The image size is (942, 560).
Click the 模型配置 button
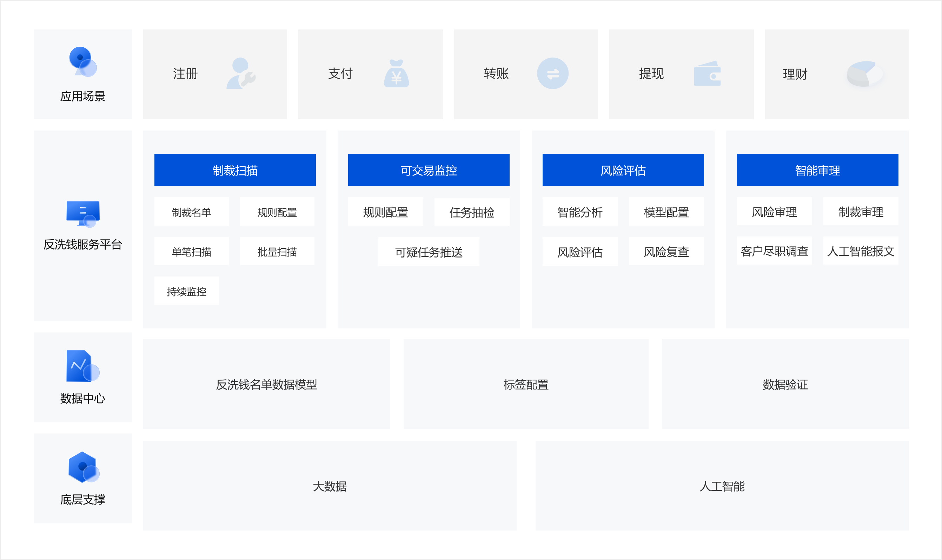click(x=666, y=212)
